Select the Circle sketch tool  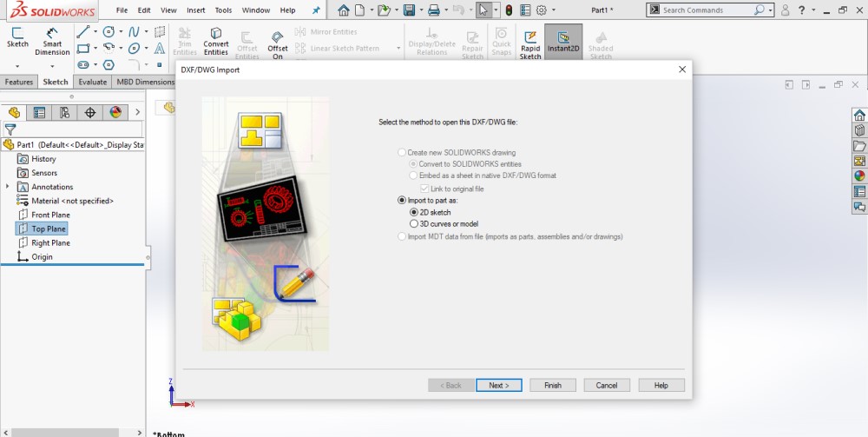pyautogui.click(x=108, y=31)
